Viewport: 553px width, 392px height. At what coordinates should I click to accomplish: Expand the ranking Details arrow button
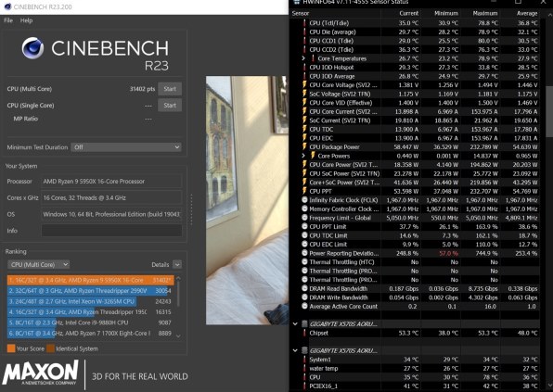pyautogui.click(x=177, y=264)
